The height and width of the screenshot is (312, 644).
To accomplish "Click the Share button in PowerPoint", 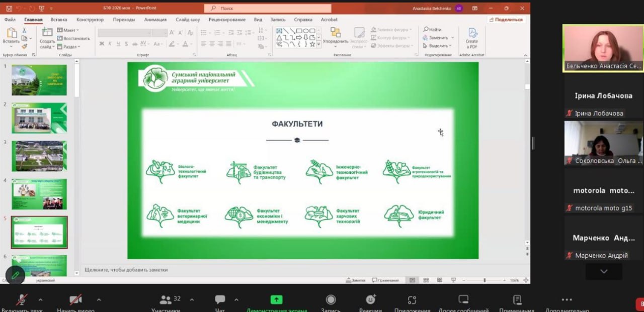I will click(506, 20).
